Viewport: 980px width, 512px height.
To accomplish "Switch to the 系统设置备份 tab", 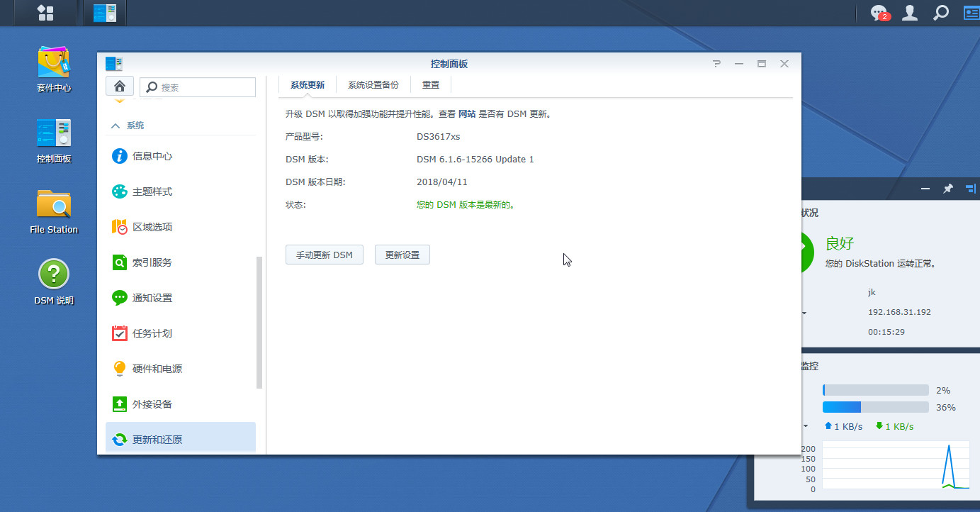I will tap(374, 84).
